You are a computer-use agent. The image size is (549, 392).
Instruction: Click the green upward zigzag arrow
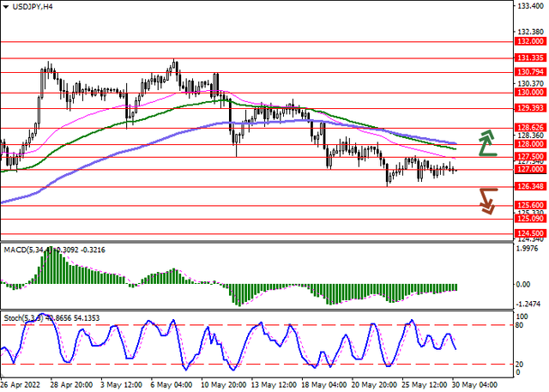click(x=487, y=142)
